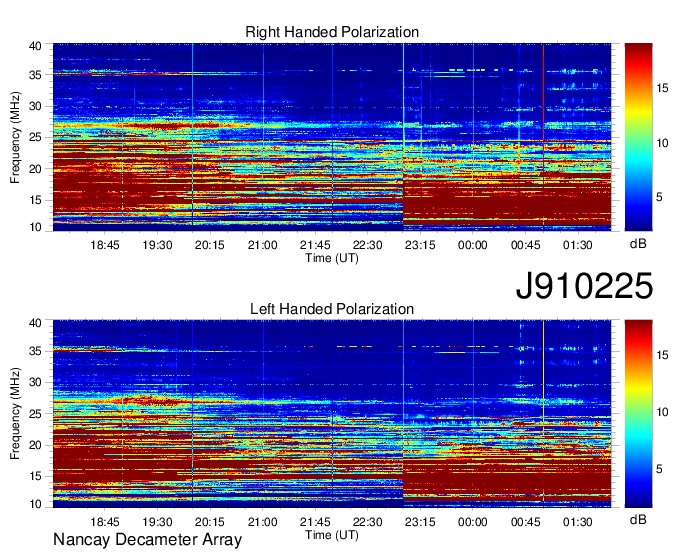Viewport: 680px width, 552px height.
Task: Click the "Right Handed Polarization" plot title
Action: click(332, 32)
